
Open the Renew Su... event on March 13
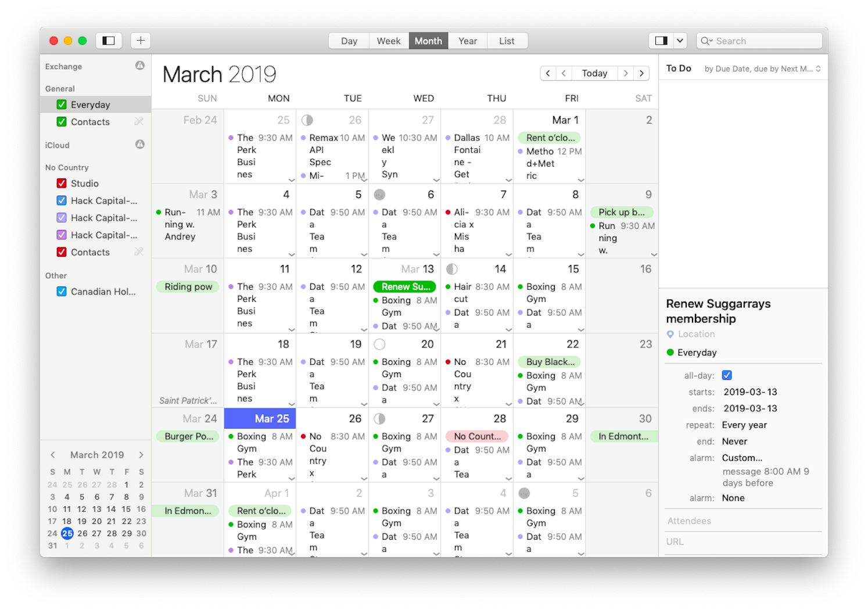coord(405,286)
